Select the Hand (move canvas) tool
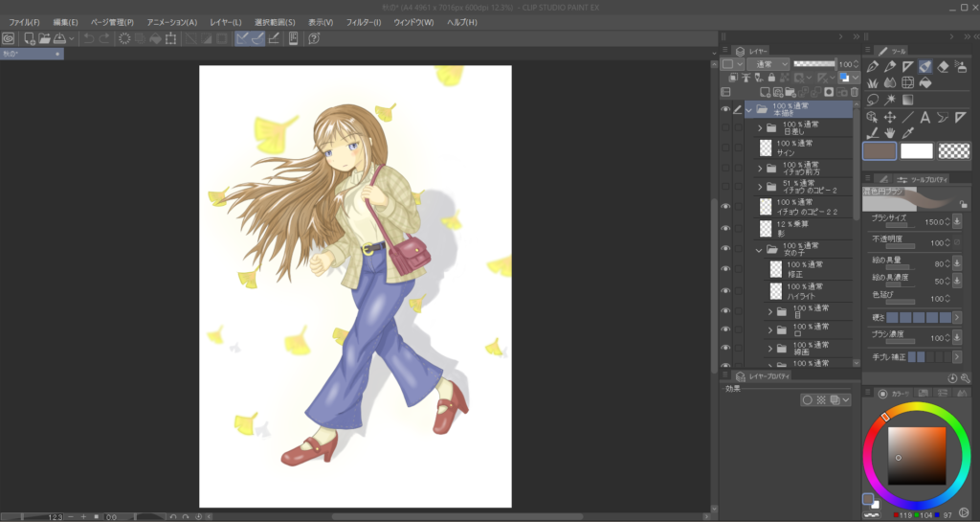980x522 pixels. click(890, 132)
